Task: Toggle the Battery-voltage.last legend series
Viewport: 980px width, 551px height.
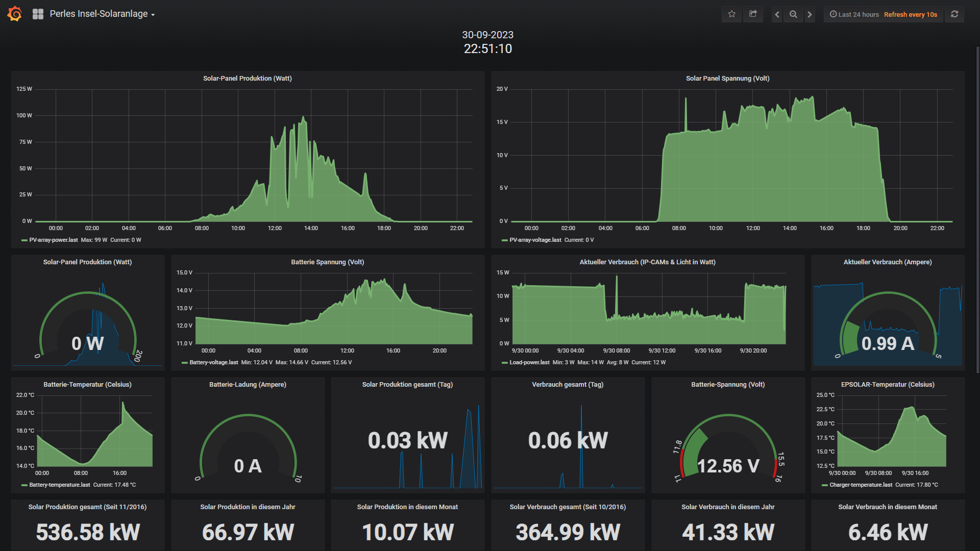Action: coord(213,362)
